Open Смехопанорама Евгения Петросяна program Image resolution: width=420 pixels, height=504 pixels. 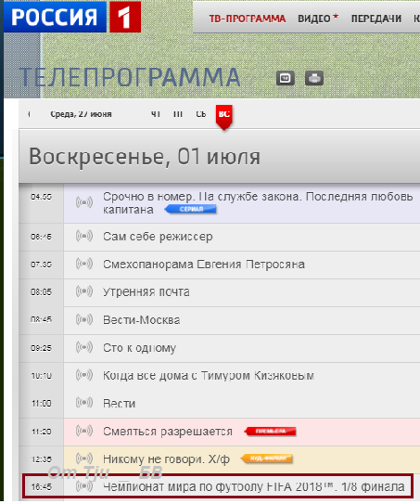(204, 265)
